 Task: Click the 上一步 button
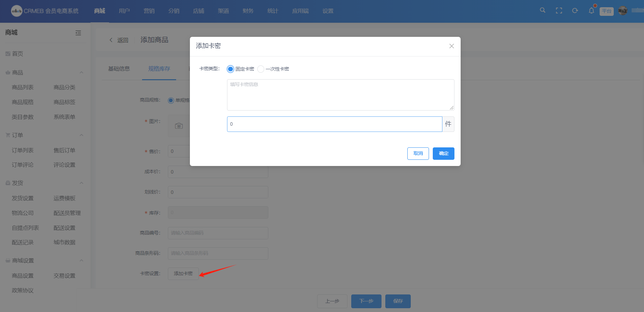coord(332,301)
